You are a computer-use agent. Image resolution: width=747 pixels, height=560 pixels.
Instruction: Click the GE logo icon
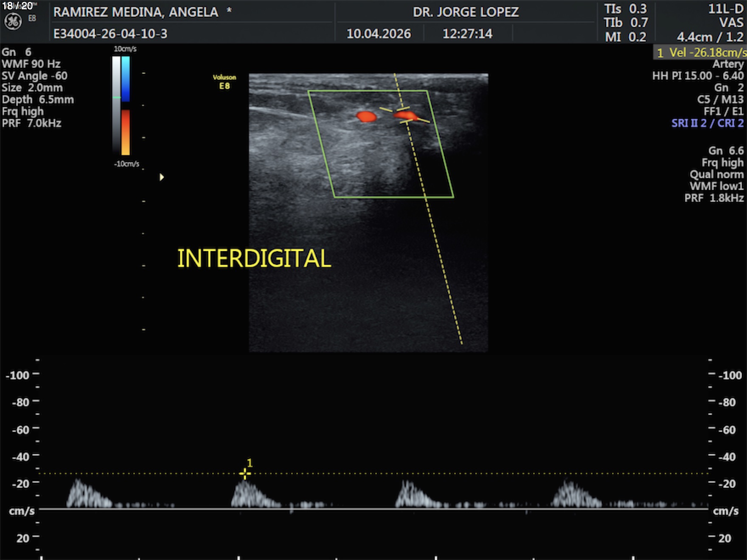[x=13, y=22]
